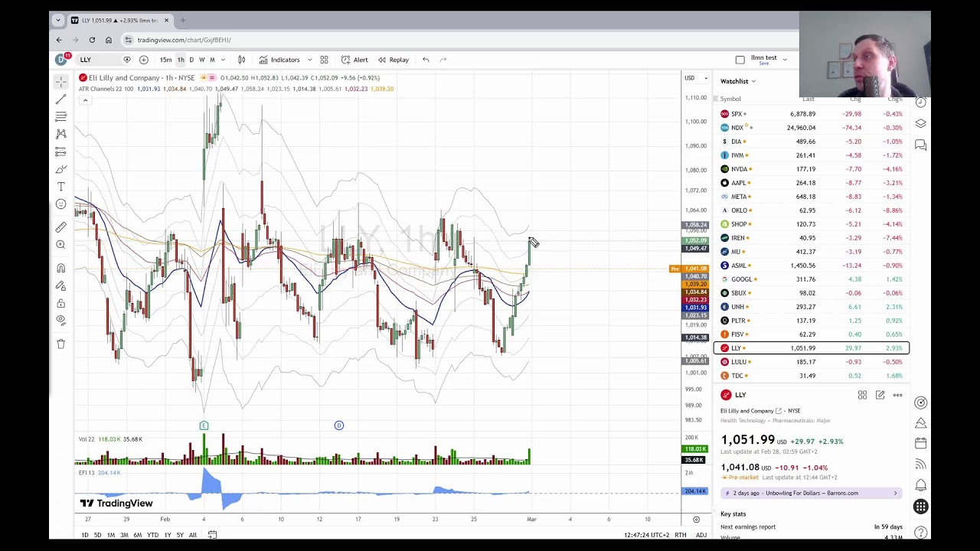Reload the browser page
Screen dimensions: 980x551
tap(92, 40)
